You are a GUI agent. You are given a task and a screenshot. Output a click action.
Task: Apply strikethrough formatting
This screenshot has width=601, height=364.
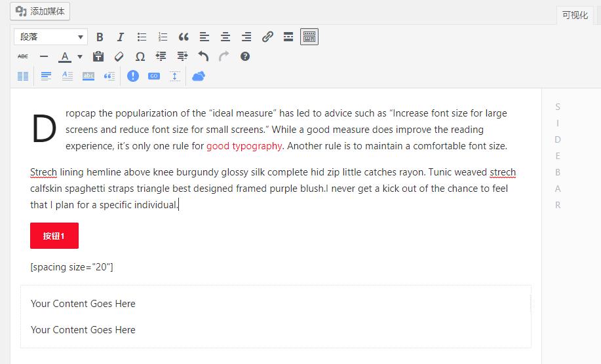click(23, 57)
